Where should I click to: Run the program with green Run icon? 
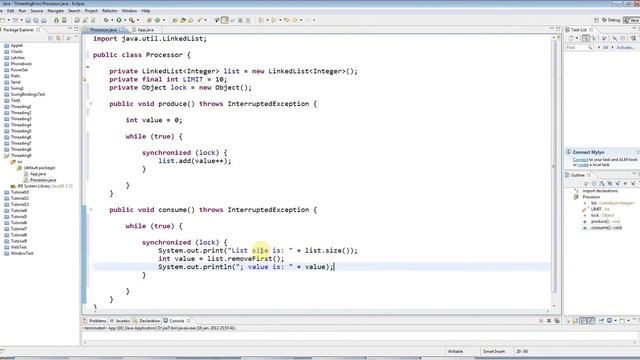(119, 20)
